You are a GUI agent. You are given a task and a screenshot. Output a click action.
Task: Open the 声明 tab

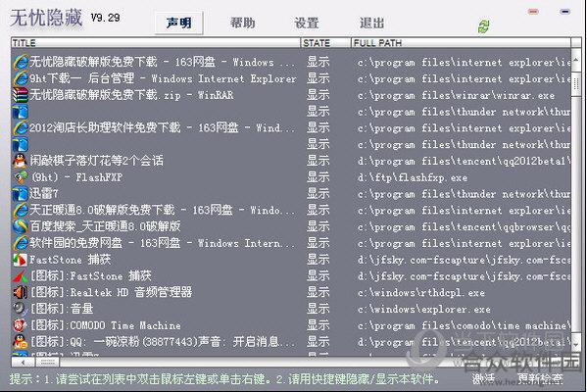click(179, 23)
